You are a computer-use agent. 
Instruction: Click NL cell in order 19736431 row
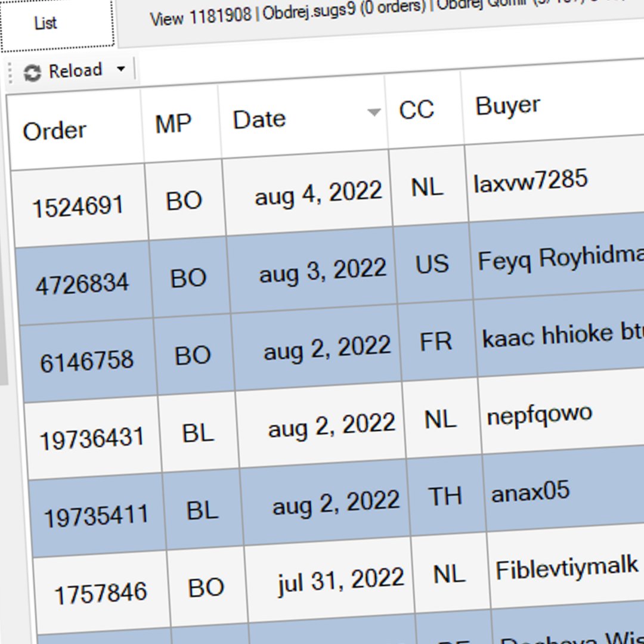(x=440, y=419)
